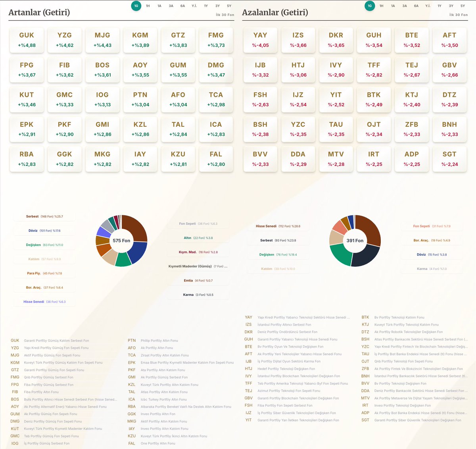This screenshot has height=449, width=476.
Task: Open Garanti Portföy Gümüş Katılım Serbest Fon
Action: pos(56,341)
